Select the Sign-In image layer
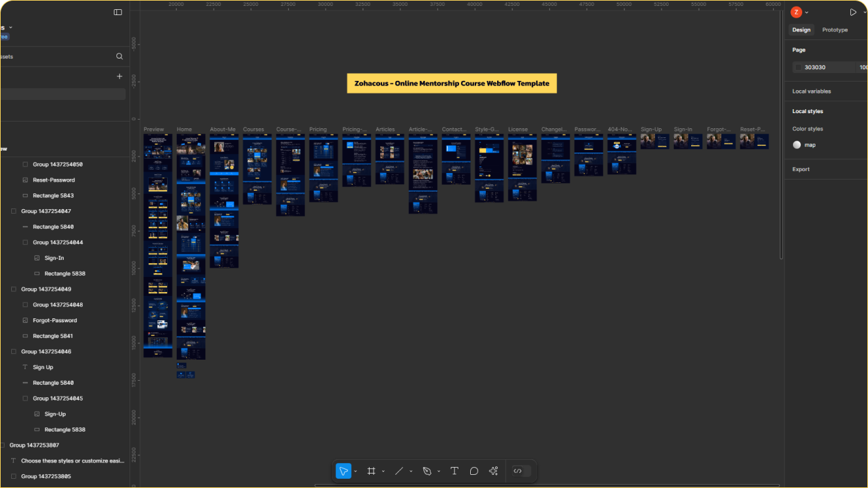 click(x=55, y=258)
